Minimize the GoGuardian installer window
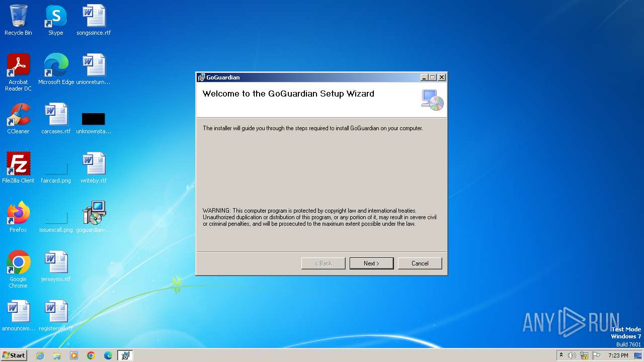 (x=424, y=77)
